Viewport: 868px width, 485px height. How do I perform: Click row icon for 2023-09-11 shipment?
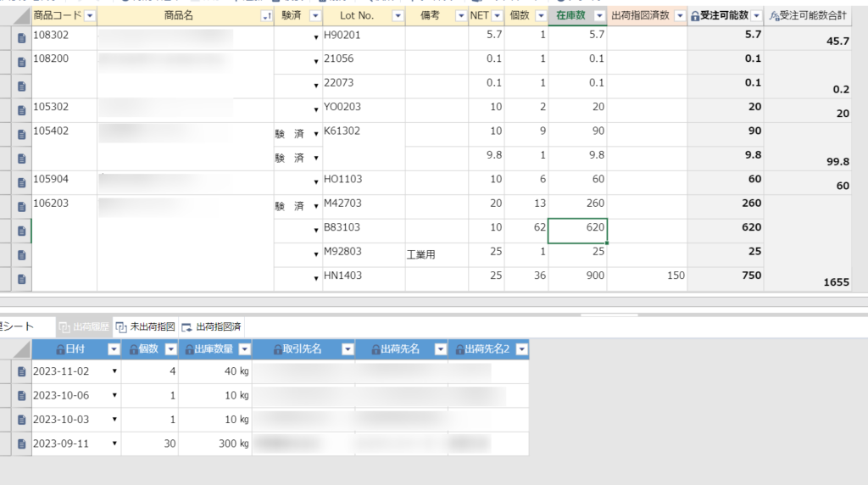tap(22, 443)
